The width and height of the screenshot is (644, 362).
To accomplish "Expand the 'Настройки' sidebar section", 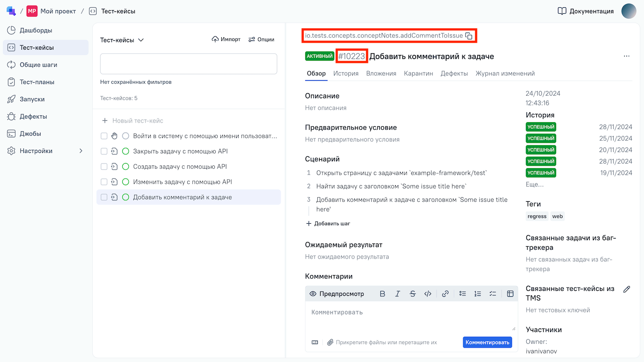I will tap(81, 151).
